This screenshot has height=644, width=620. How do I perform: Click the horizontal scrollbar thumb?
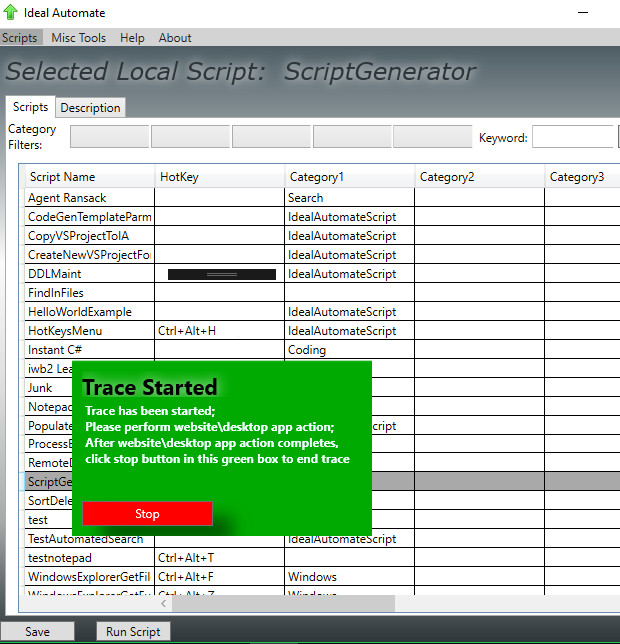283,603
